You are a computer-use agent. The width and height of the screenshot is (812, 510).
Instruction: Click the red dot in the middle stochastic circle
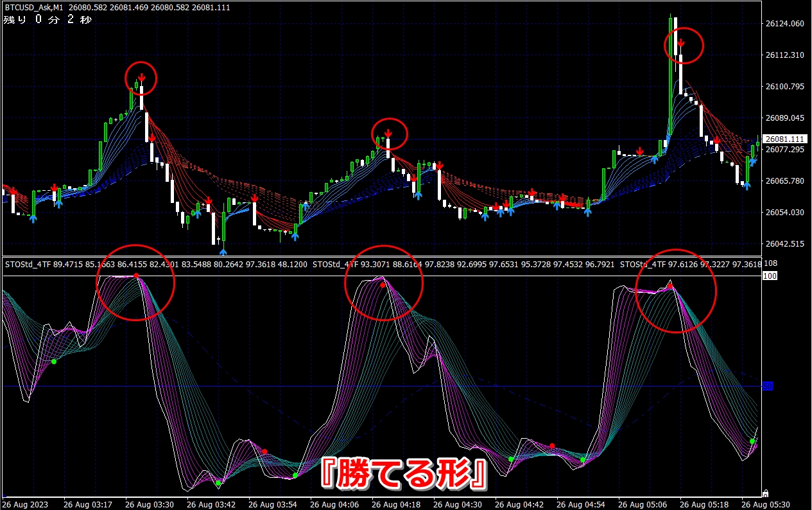point(383,285)
